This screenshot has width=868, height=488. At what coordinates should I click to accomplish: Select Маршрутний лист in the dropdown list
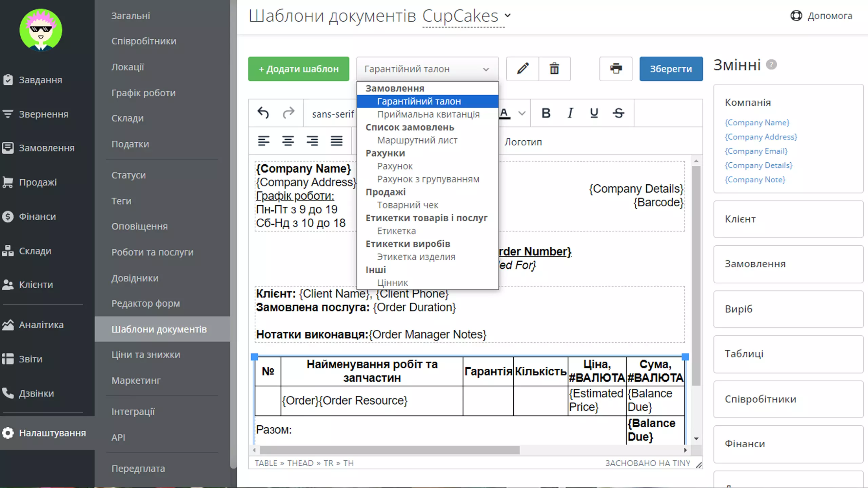[428, 140]
